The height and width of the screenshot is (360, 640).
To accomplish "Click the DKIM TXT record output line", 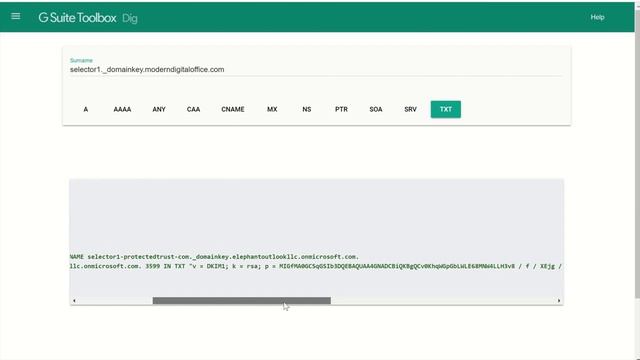I will click(316, 266).
